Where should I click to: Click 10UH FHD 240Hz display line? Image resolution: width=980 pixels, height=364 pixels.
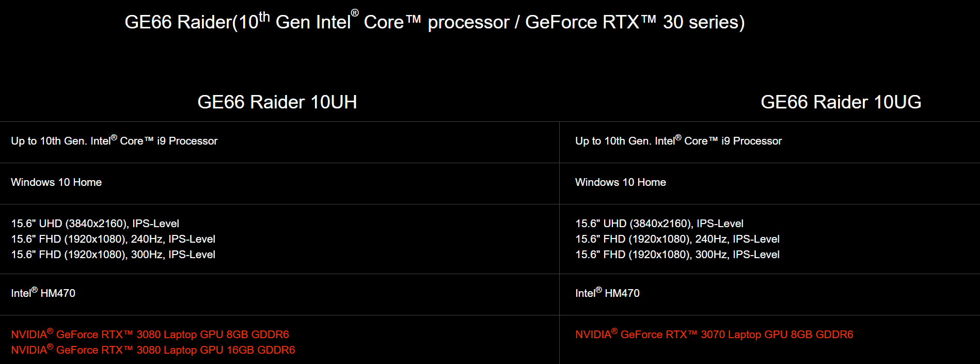click(113, 239)
